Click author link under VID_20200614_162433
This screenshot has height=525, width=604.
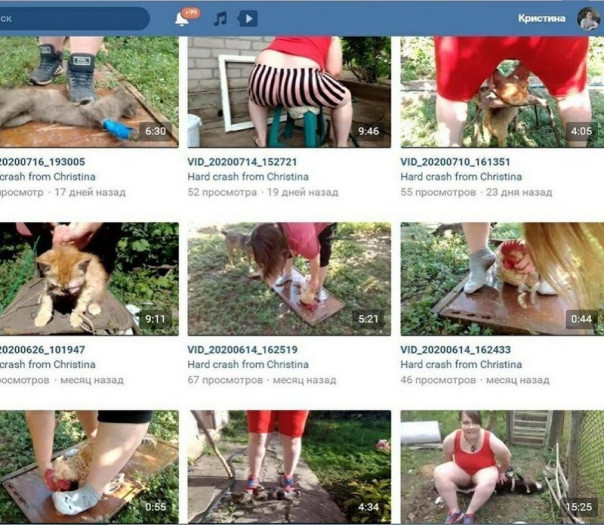point(461,364)
